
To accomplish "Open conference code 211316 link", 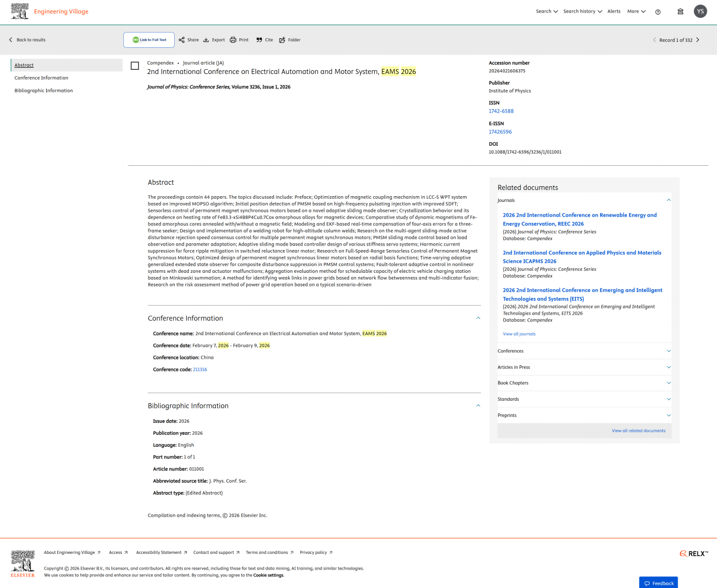I will [x=200, y=370].
